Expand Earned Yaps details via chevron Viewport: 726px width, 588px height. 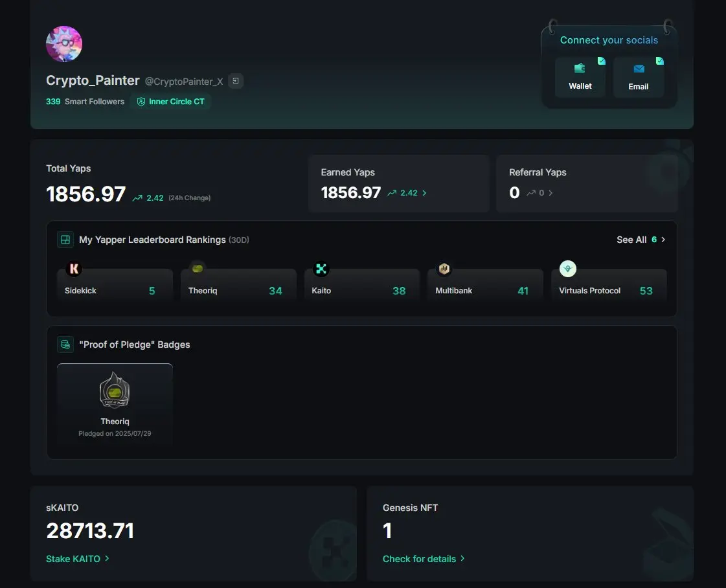coord(424,193)
